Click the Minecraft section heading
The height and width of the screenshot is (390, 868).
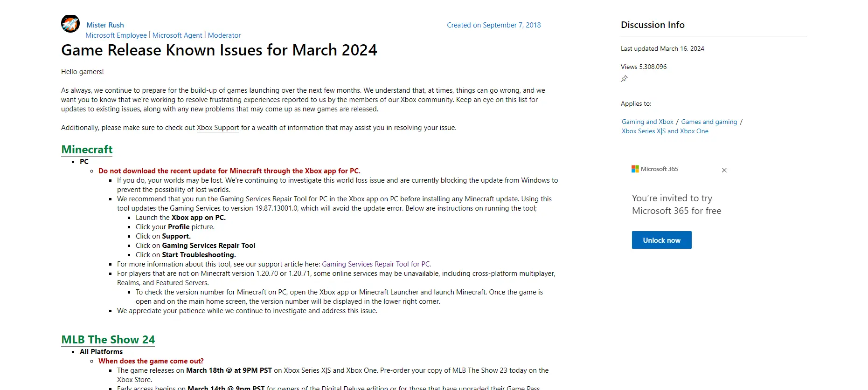(87, 150)
